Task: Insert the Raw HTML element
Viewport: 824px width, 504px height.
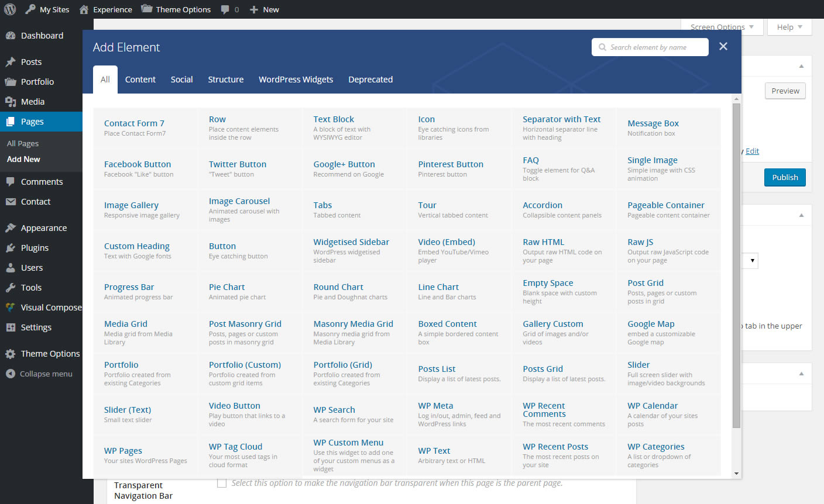Action: 564,250
